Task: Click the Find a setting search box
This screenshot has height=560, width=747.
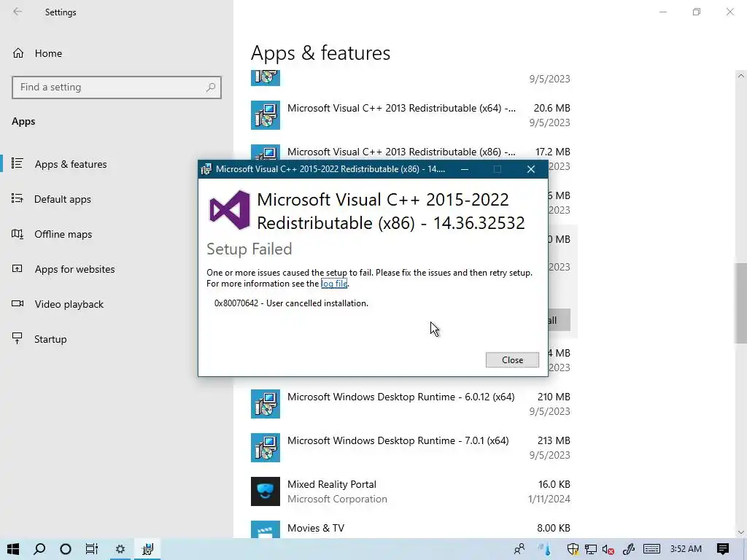Action: click(x=117, y=87)
